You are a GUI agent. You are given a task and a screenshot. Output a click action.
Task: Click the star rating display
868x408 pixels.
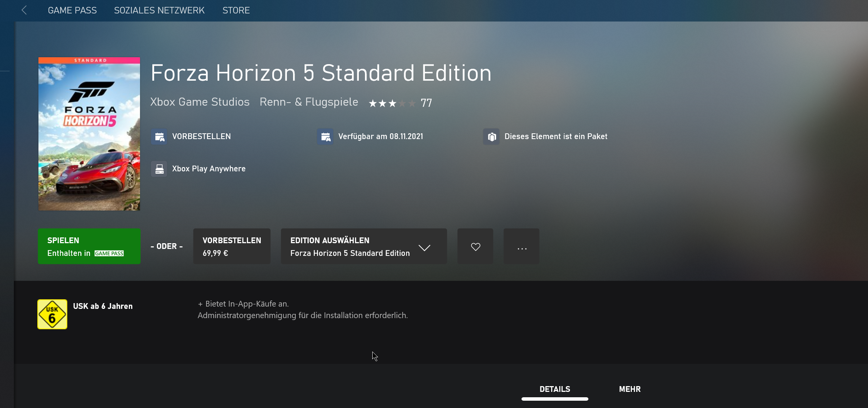[x=392, y=103]
